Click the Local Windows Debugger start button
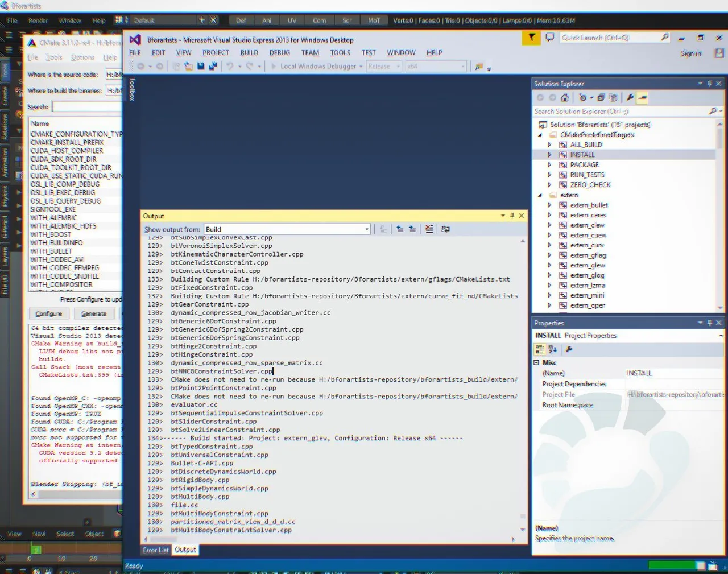Viewport: 728px width, 574px height. (x=314, y=66)
